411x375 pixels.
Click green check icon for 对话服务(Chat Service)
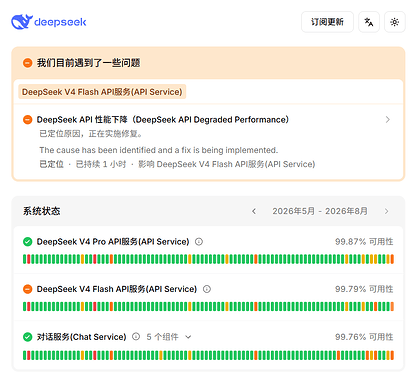pos(27,337)
